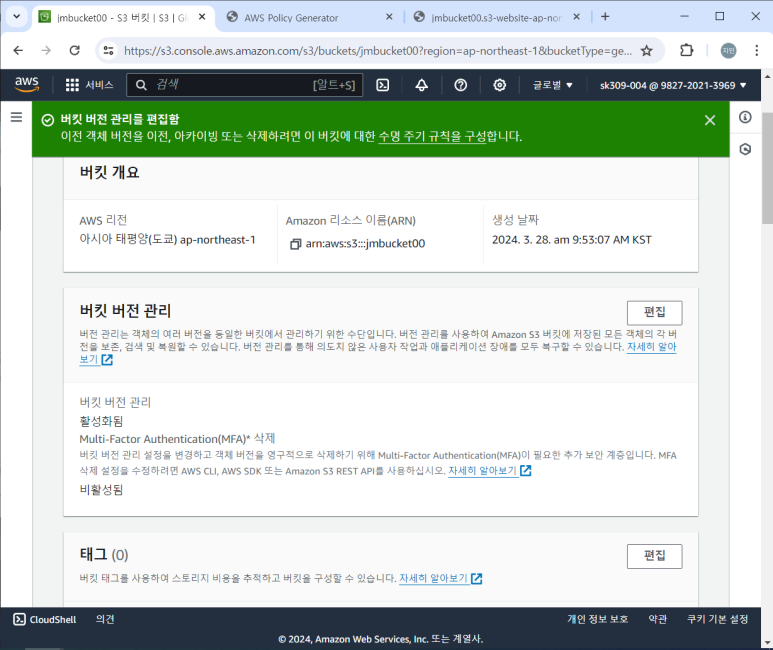Dismiss the green success banner
Viewport: 773px width, 650px height.
pyautogui.click(x=710, y=120)
